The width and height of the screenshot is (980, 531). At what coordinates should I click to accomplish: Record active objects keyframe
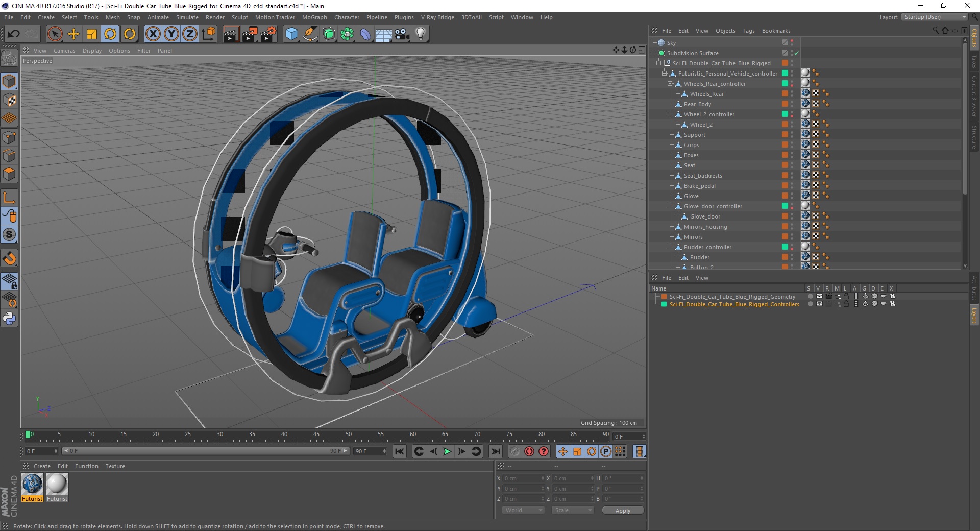click(x=515, y=451)
